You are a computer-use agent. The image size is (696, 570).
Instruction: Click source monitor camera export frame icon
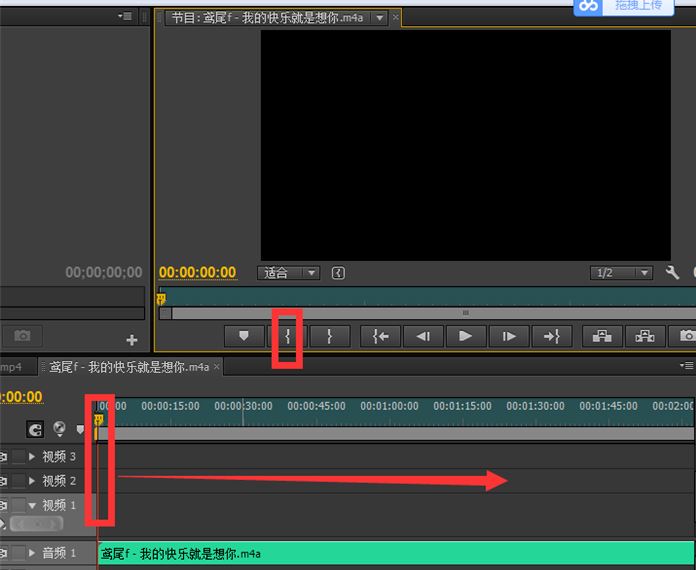[x=22, y=336]
